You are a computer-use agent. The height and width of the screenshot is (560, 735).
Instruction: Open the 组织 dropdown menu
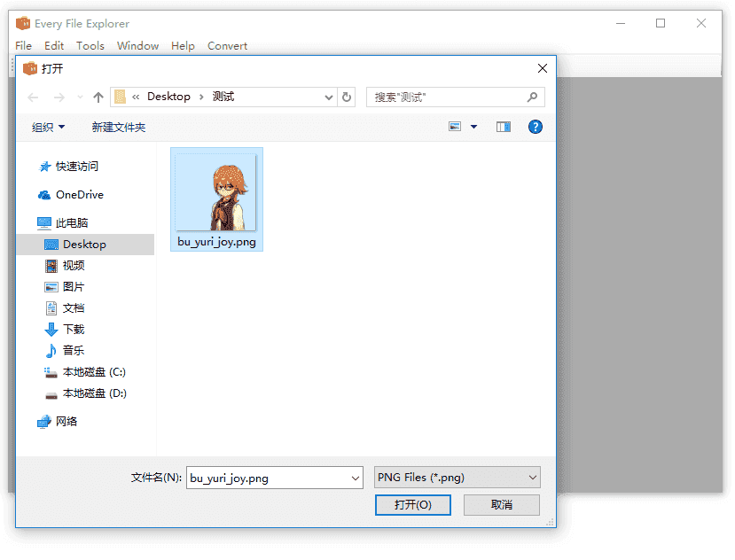(x=48, y=127)
